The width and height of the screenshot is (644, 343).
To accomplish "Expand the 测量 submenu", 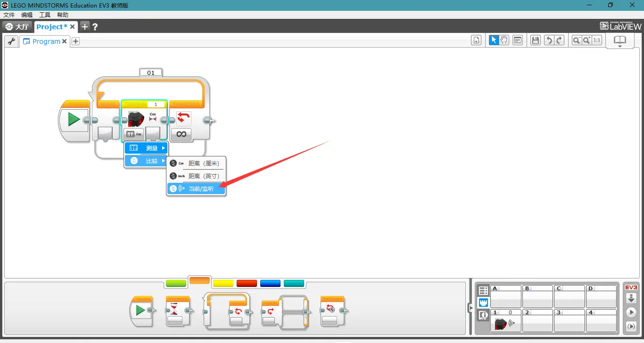I will tap(146, 148).
